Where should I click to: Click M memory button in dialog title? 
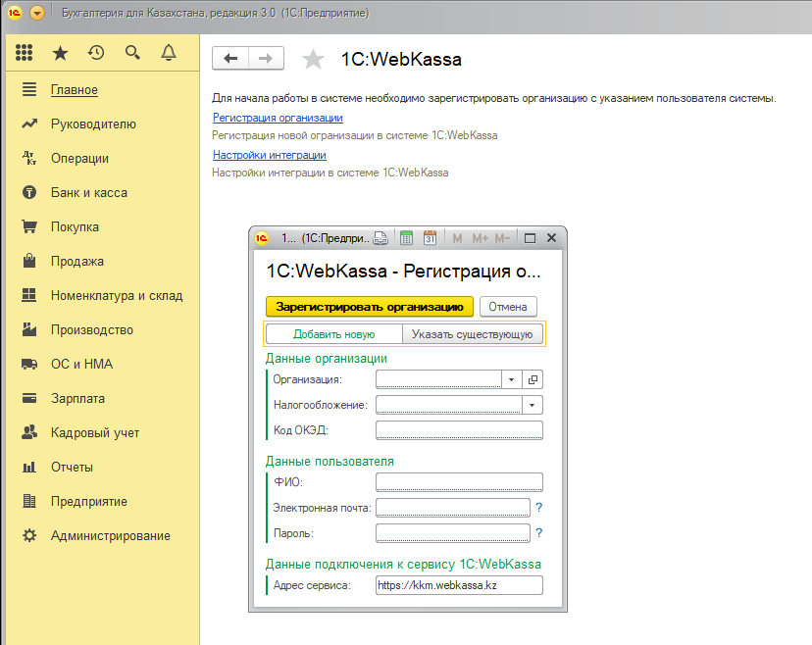457,238
